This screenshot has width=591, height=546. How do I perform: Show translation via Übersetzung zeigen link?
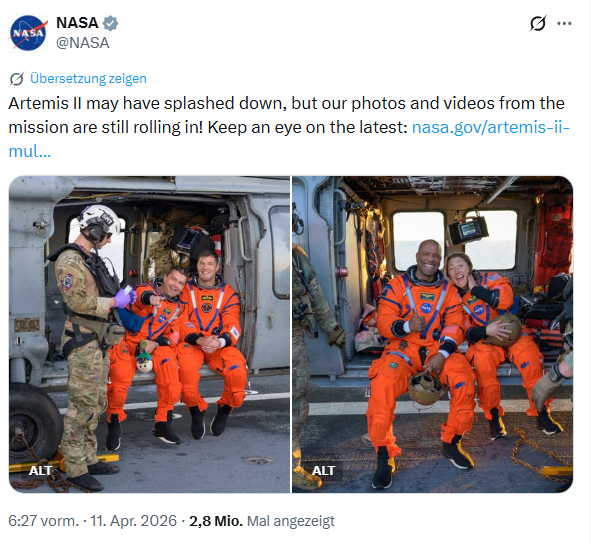(88, 78)
